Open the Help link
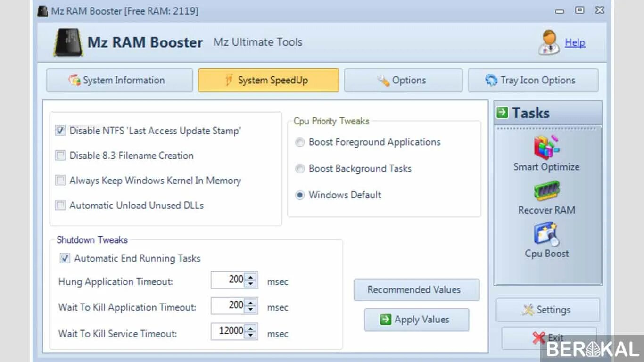Viewport: 644px width, 362px height. pyautogui.click(x=575, y=42)
